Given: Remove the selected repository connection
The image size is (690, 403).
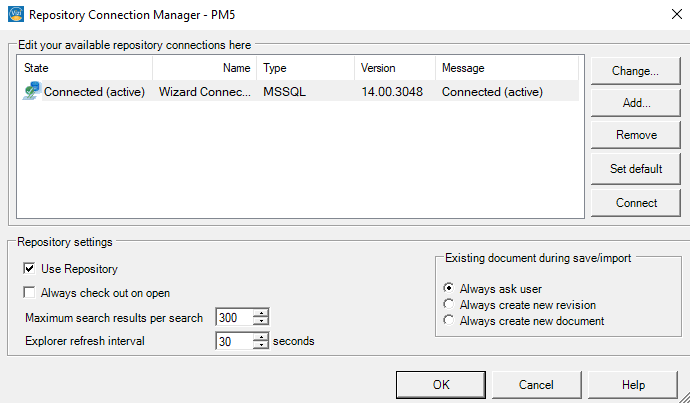Looking at the screenshot, I should click(x=635, y=135).
